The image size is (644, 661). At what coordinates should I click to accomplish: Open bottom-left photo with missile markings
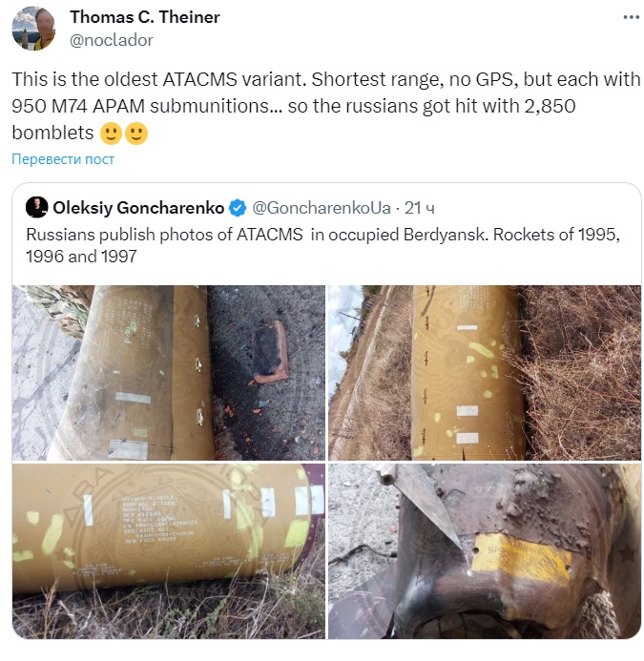[x=169, y=551]
